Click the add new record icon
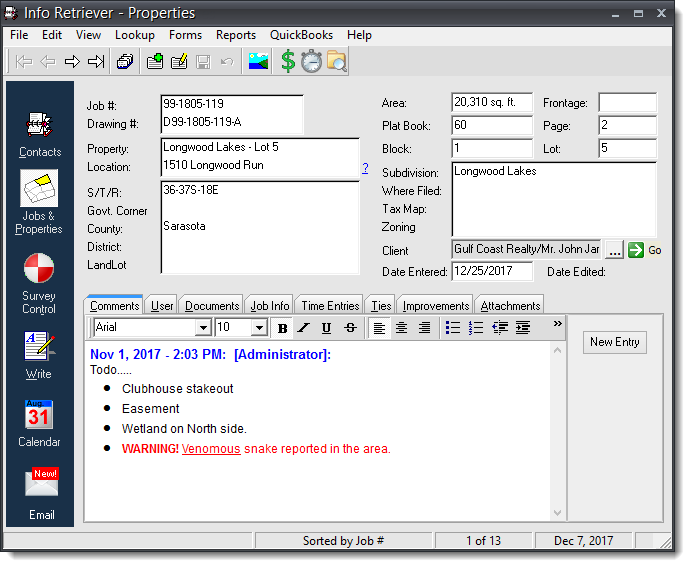 click(x=155, y=62)
